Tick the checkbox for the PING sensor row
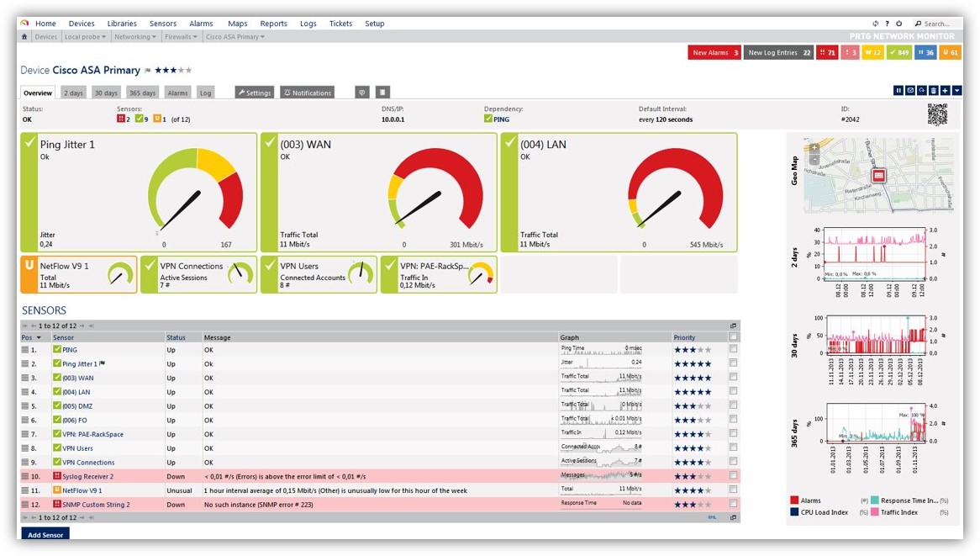980x556 pixels. (x=734, y=349)
